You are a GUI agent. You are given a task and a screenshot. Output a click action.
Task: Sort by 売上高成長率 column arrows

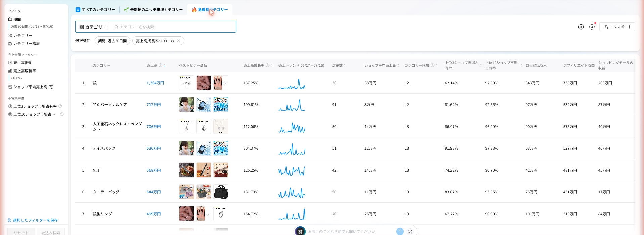click(272, 65)
